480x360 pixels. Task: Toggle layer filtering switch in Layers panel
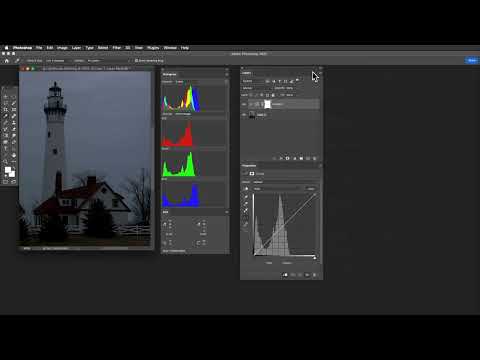pyautogui.click(x=298, y=79)
